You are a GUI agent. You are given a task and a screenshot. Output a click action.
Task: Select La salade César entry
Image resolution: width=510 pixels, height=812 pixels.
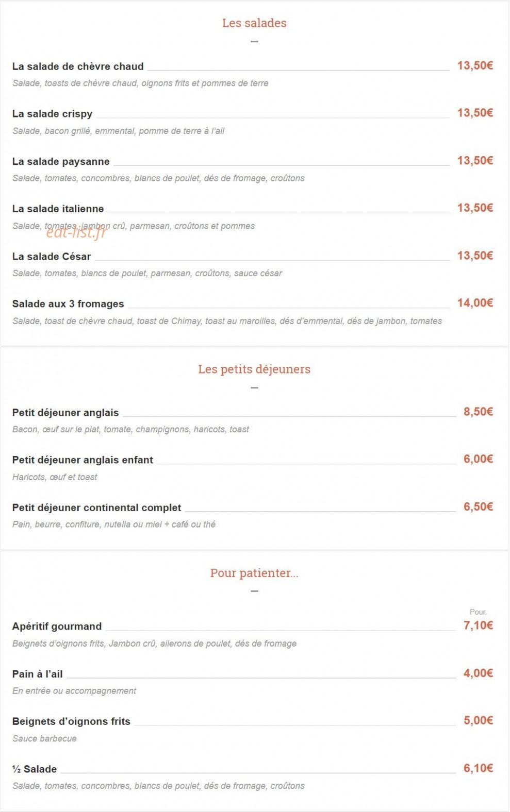click(x=52, y=257)
